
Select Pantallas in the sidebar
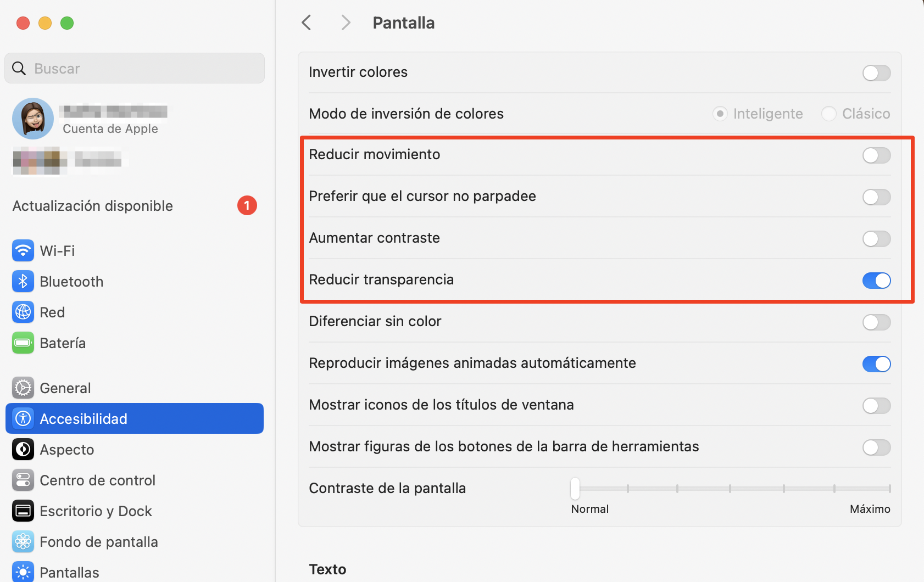(x=69, y=572)
